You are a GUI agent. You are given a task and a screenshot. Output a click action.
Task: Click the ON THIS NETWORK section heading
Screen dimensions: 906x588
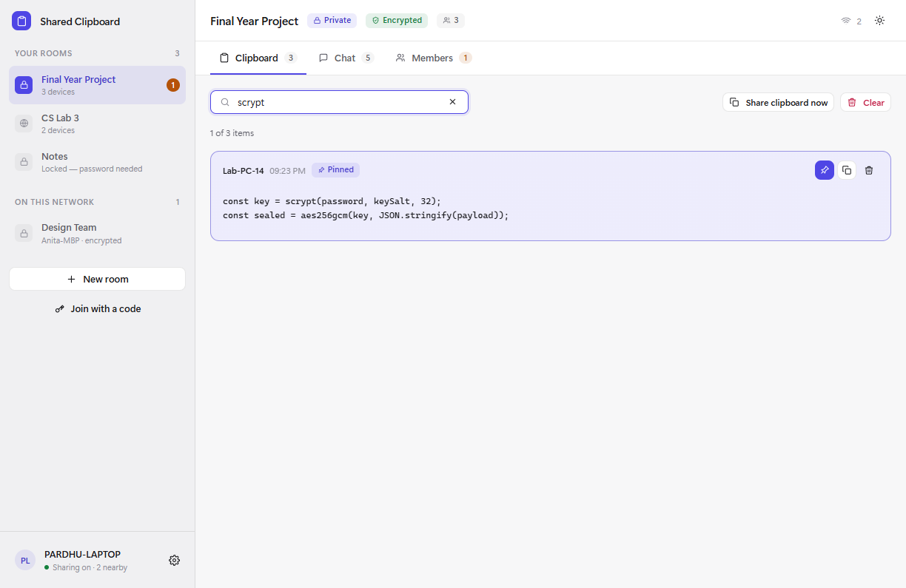(x=54, y=202)
